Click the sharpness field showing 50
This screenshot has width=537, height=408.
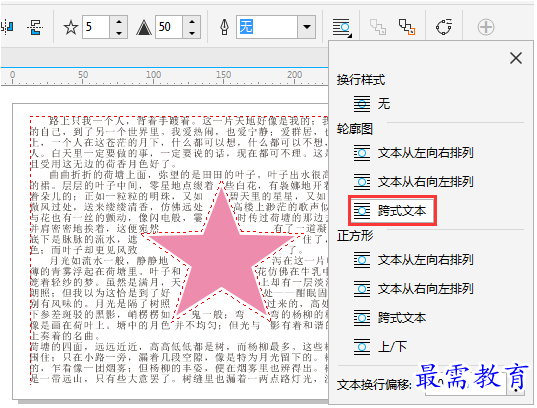point(169,27)
